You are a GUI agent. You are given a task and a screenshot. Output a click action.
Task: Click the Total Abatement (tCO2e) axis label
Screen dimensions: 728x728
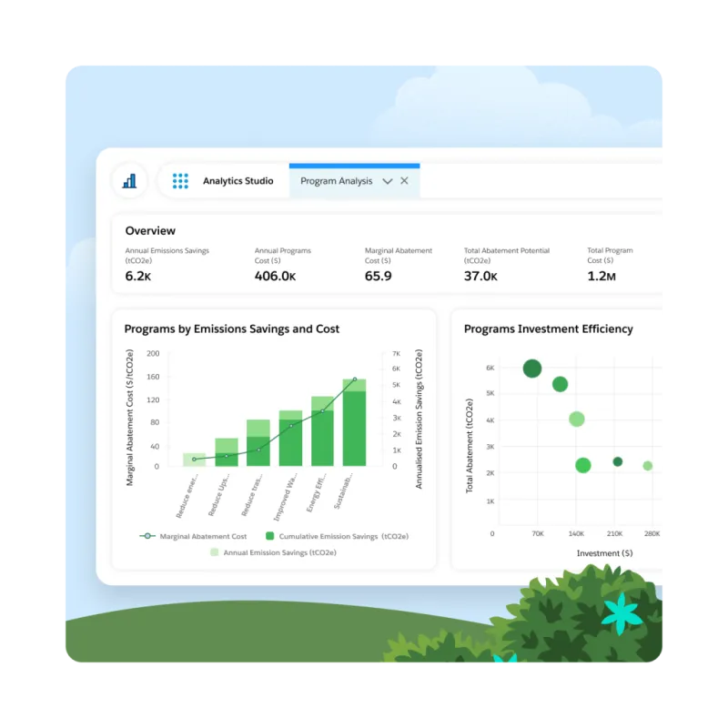coord(470,446)
